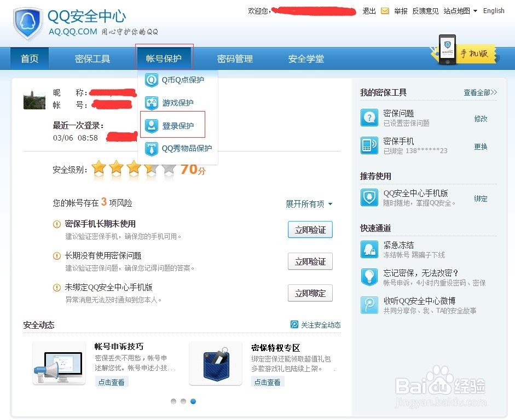515x420 pixels.
Task: Click the QQ安全中心手机版 shield icon
Action: point(369,199)
